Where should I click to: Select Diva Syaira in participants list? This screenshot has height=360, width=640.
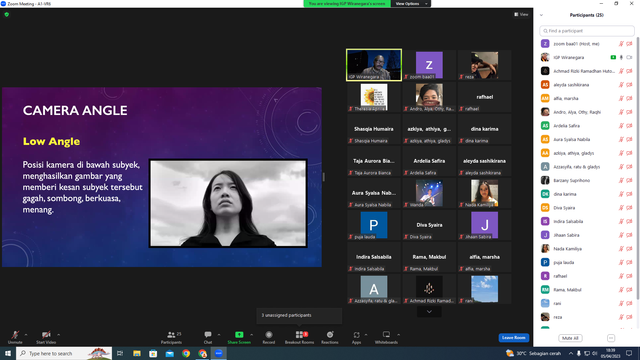pyautogui.click(x=587, y=208)
